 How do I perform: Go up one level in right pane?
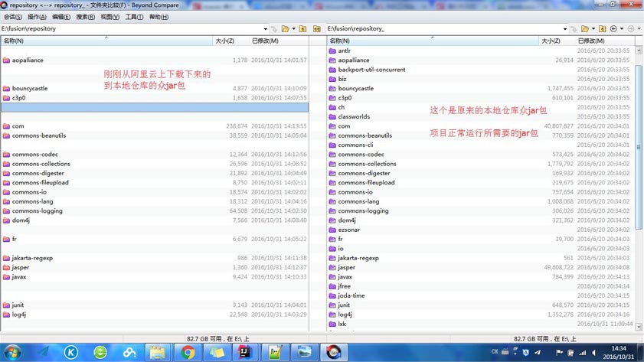602,29
